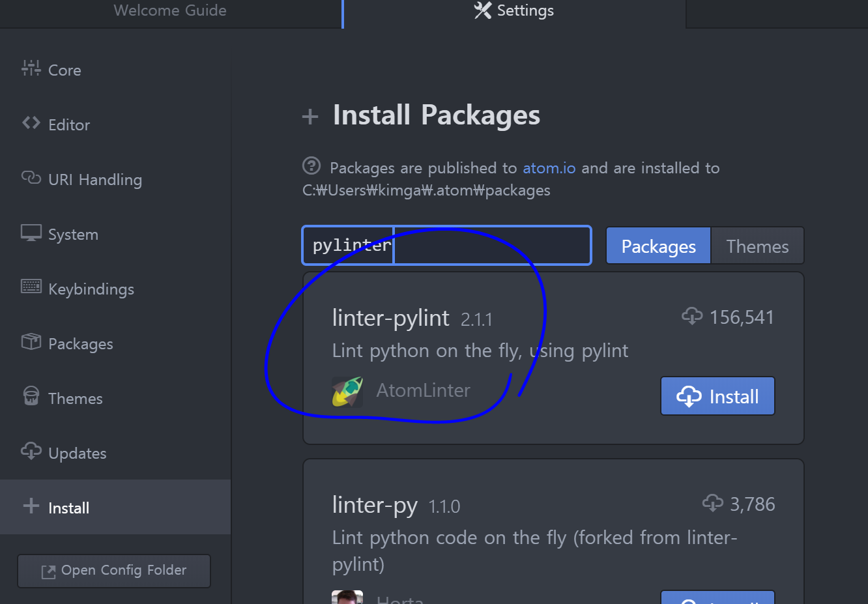Install the linter-pylint package
The height and width of the screenshot is (604, 868).
[717, 396]
